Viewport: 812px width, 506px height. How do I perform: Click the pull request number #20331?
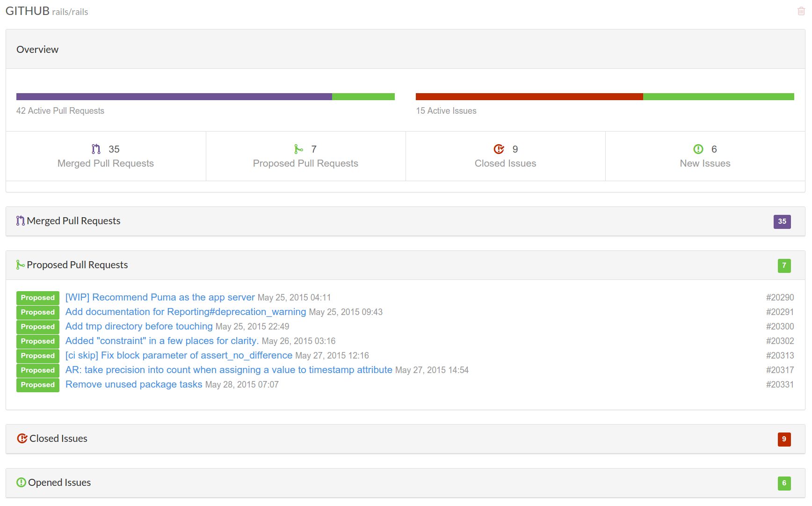[780, 384]
